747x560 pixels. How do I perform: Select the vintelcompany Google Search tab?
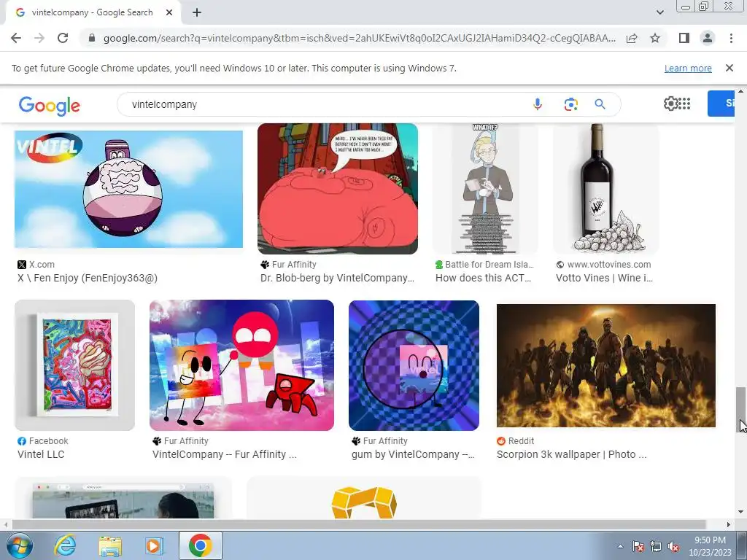coord(93,12)
